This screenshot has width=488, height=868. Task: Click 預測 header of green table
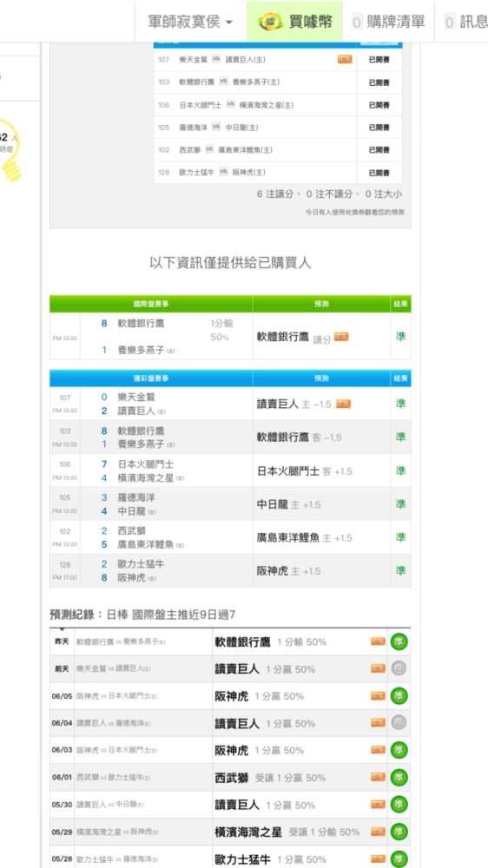(x=321, y=304)
